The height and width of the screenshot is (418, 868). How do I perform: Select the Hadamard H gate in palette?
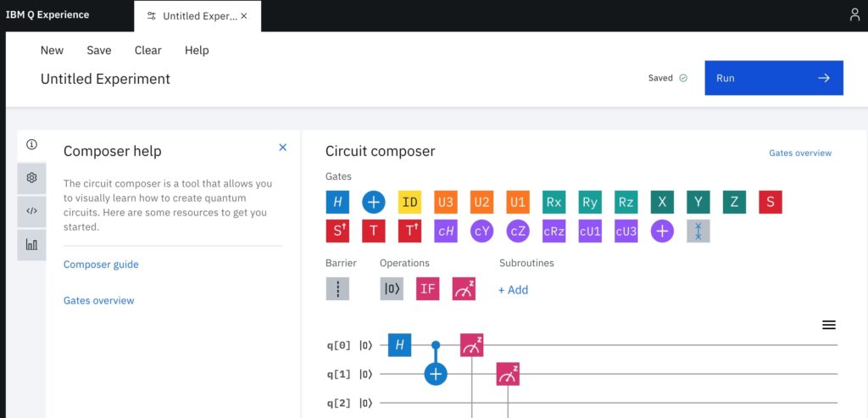pos(337,202)
